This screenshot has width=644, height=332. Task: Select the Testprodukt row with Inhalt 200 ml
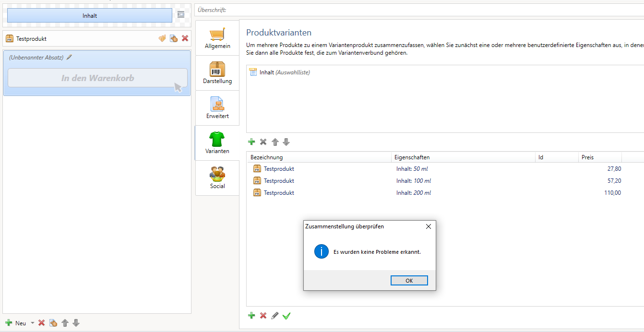445,193
